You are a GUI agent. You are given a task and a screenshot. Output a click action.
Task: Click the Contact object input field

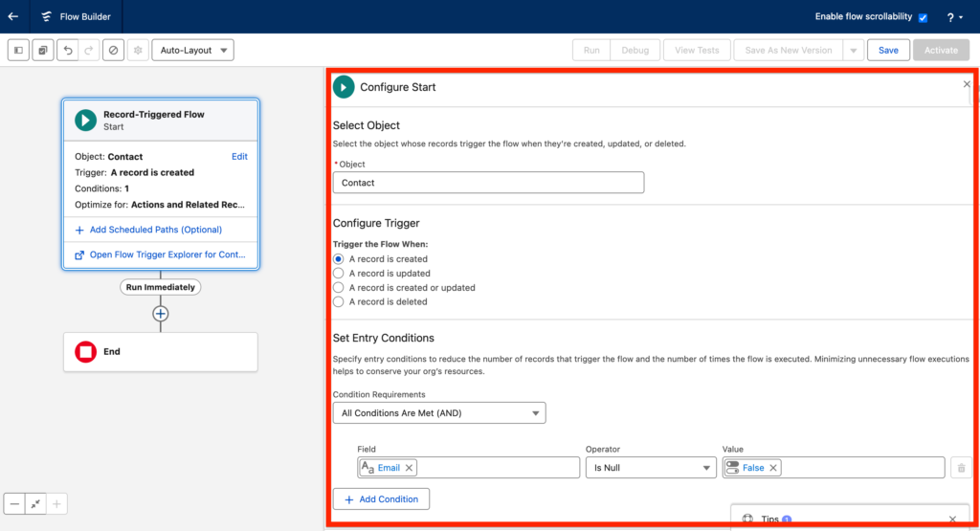point(488,183)
